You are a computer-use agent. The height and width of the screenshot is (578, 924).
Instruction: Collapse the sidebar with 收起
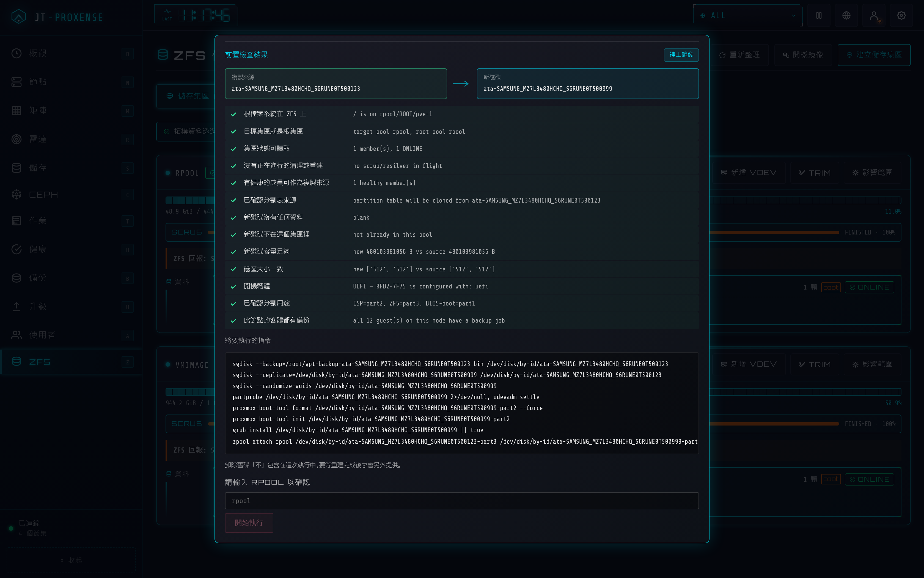pos(71,560)
